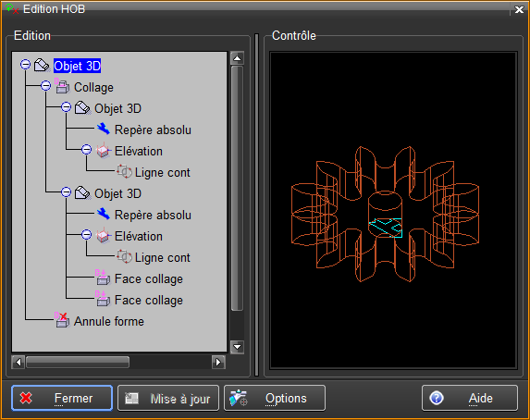
Task: Collapse the first nested Objet 3D node
Action: (x=67, y=107)
